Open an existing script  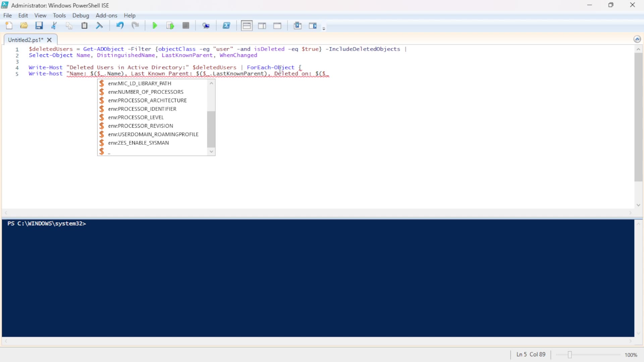pyautogui.click(x=24, y=25)
